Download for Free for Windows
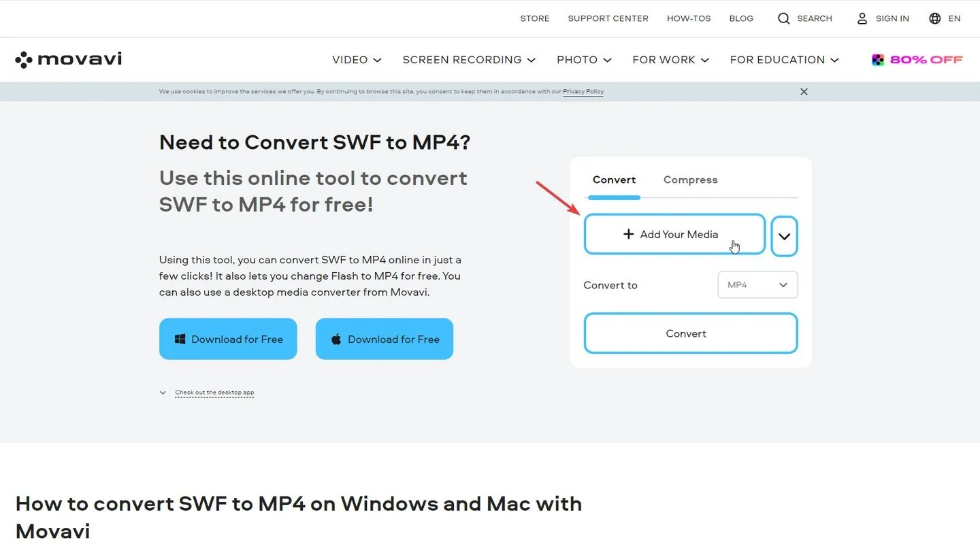Viewport: 980px width, 551px height. pos(228,339)
